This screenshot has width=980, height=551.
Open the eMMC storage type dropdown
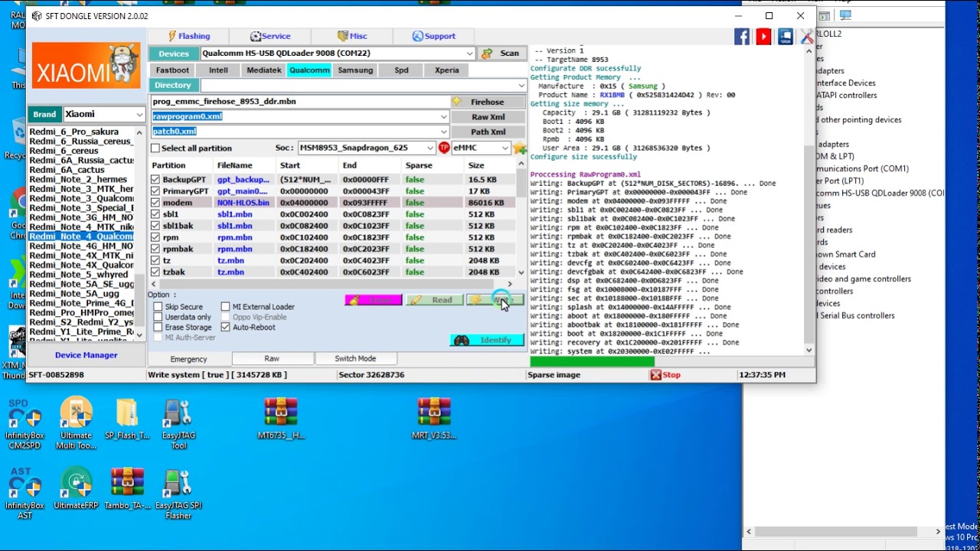(x=505, y=148)
